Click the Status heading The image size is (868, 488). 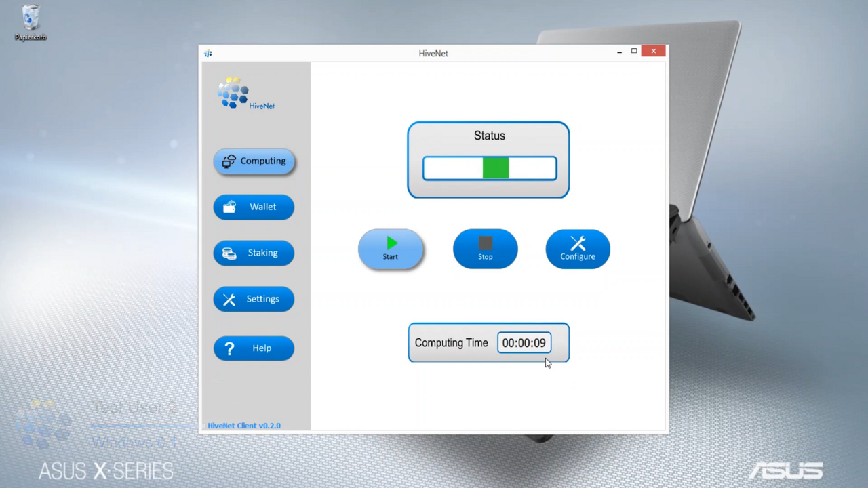click(490, 136)
